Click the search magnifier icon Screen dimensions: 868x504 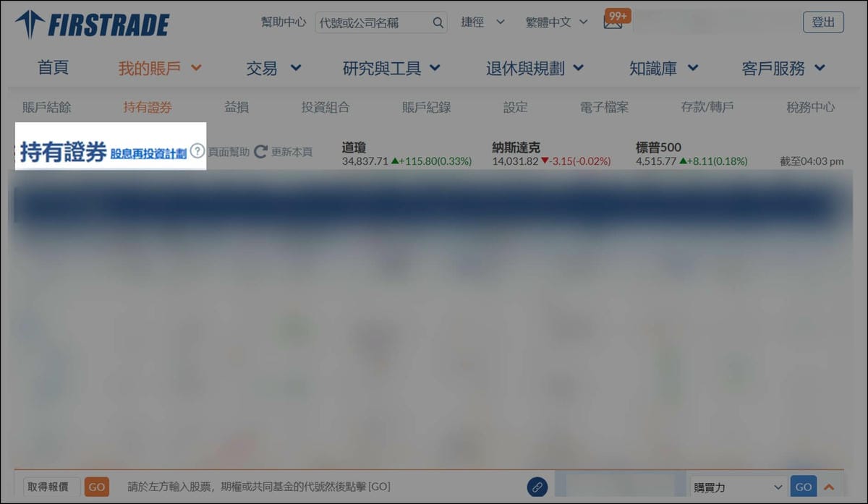tap(438, 22)
